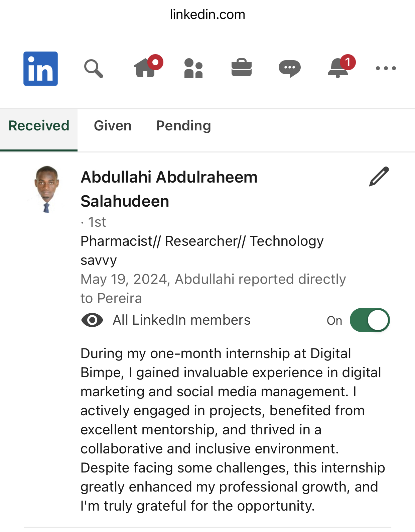Turn off the recommendation visibility switch

coord(370,320)
